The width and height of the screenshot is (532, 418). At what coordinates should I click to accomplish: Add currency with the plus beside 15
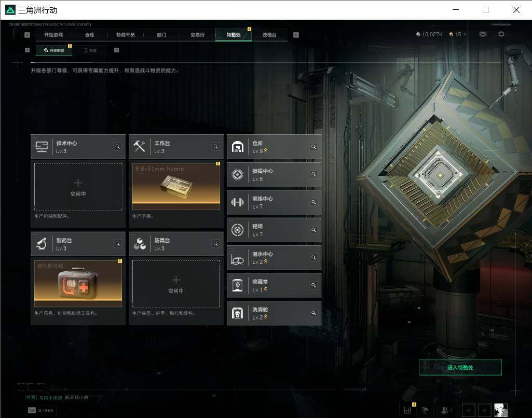click(465, 34)
